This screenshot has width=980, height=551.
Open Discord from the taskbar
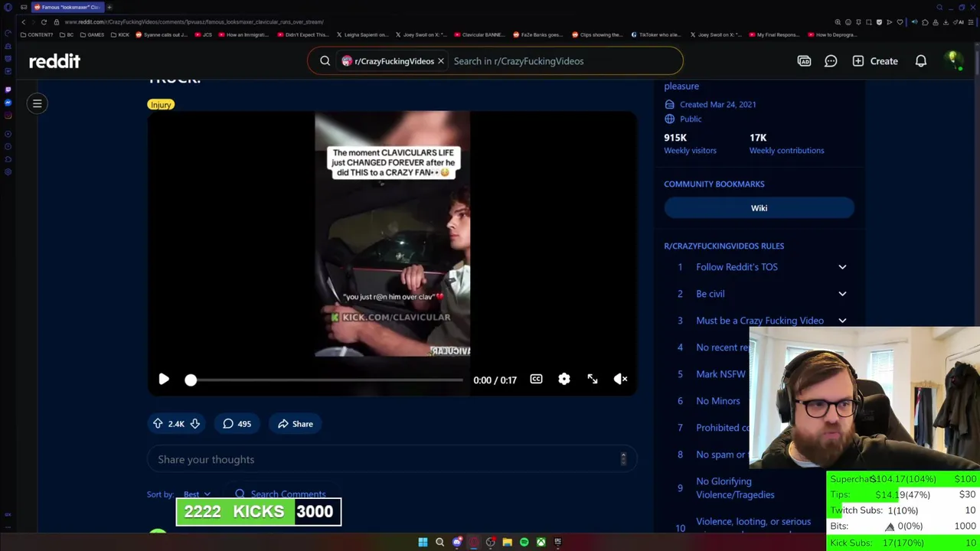[457, 543]
